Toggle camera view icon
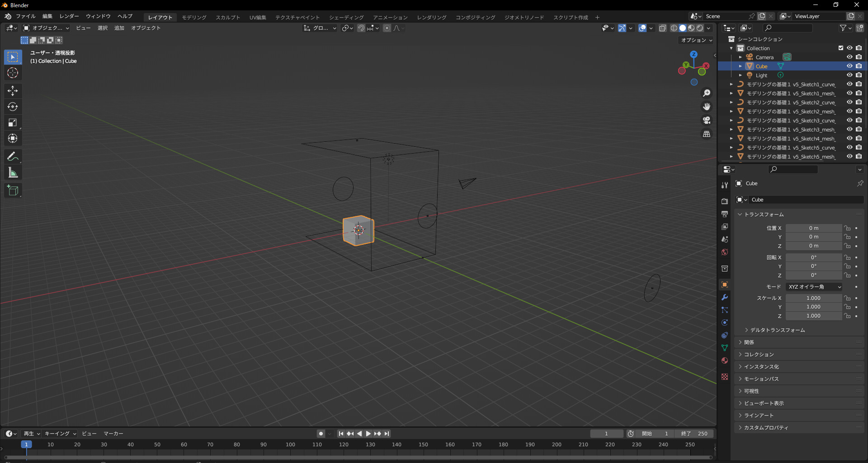This screenshot has height=463, width=868. pos(706,120)
